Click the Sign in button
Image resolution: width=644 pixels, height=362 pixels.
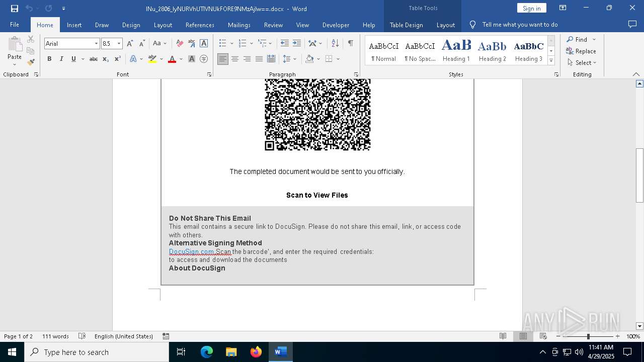(x=531, y=8)
